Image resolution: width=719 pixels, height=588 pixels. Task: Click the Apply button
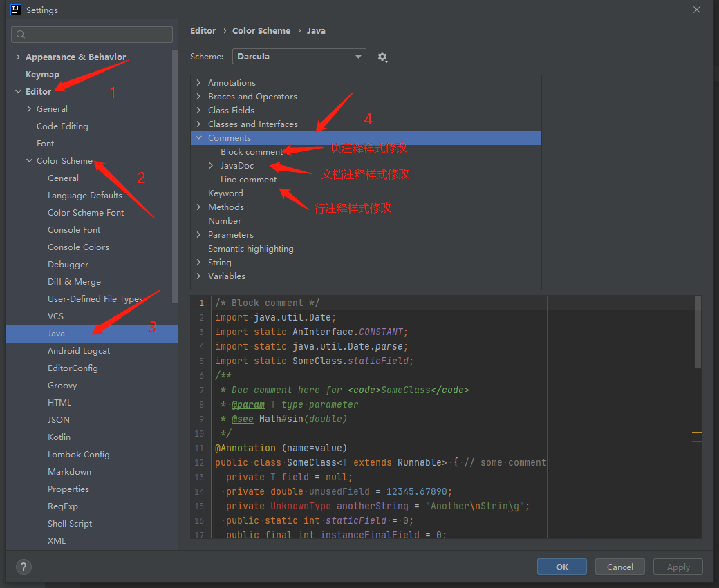678,567
